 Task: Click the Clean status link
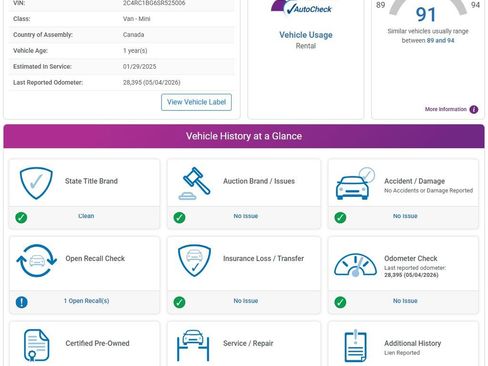coord(86,216)
